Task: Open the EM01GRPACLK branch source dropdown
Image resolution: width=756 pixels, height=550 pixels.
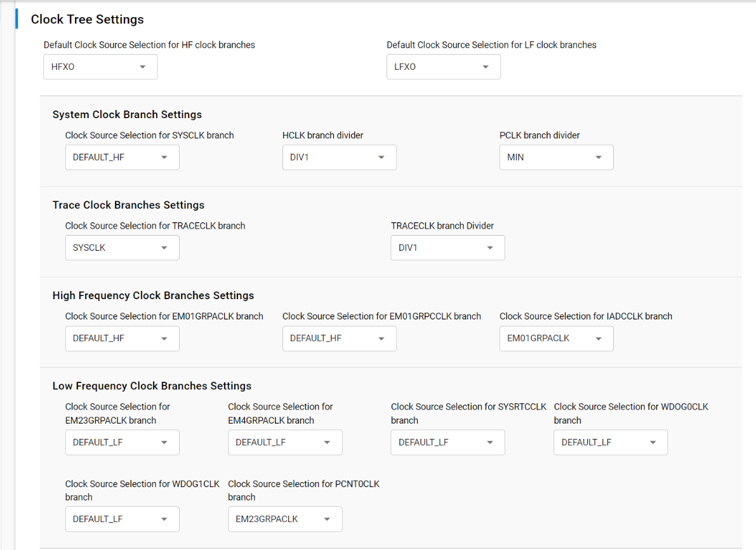Action: (122, 339)
